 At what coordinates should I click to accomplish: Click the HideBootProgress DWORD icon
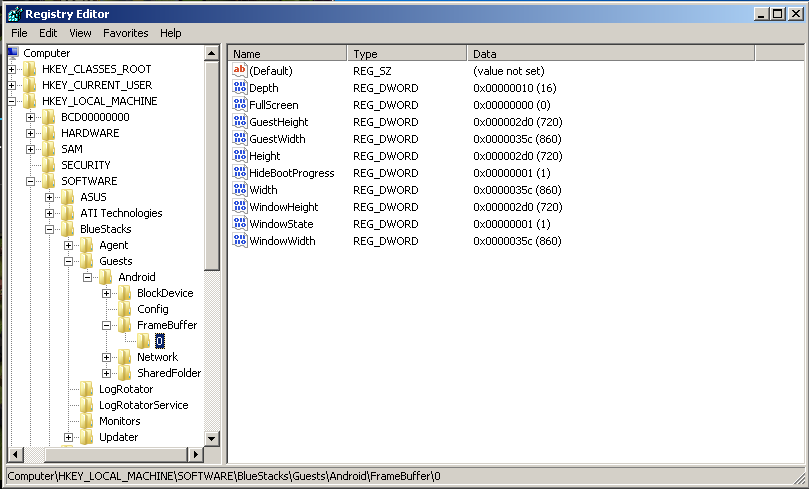pyautogui.click(x=240, y=172)
